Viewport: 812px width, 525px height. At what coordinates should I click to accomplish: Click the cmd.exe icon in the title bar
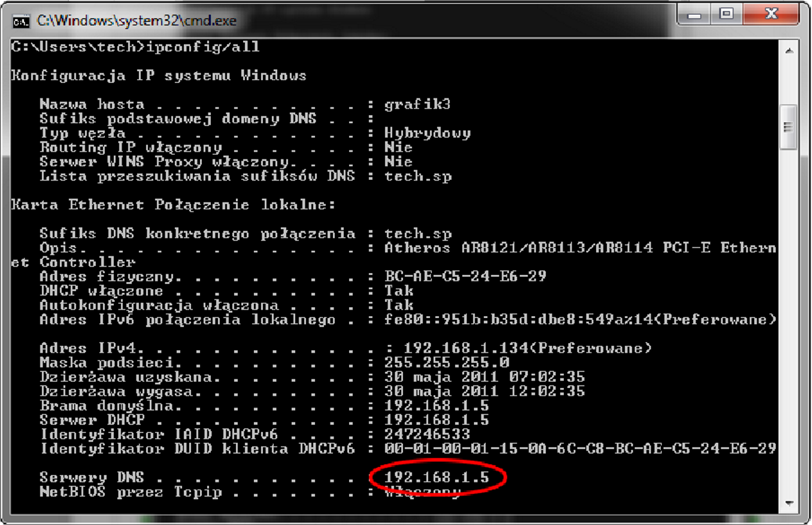tap(21, 21)
